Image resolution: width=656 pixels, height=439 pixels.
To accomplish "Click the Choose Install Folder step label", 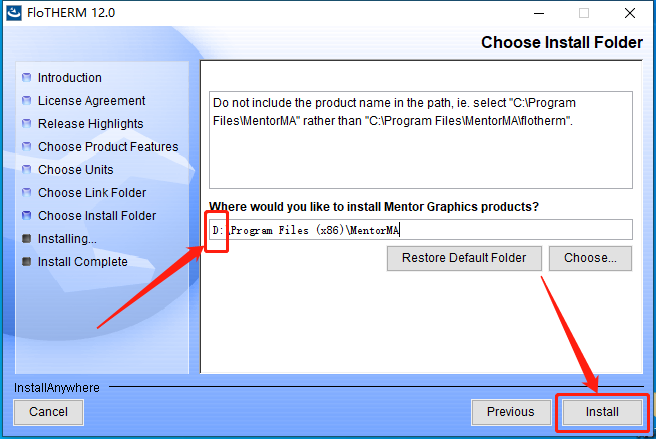I will pos(97,216).
